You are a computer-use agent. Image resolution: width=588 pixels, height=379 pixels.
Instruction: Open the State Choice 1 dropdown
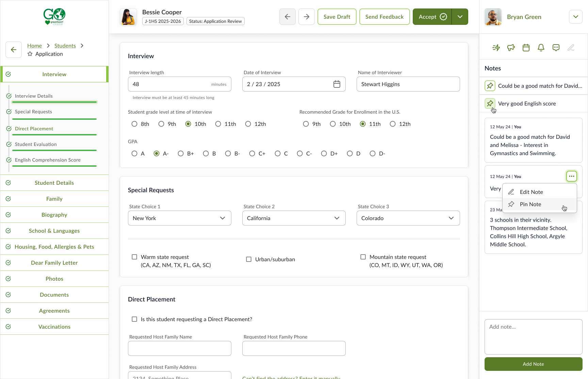click(180, 218)
